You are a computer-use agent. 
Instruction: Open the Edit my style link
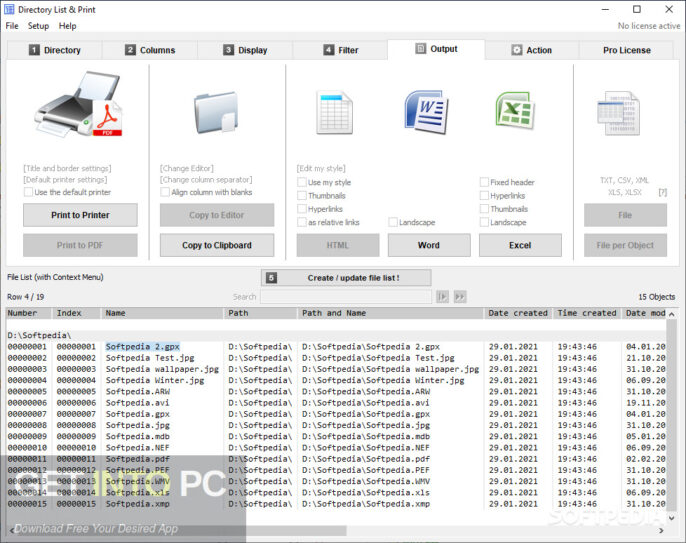(321, 168)
